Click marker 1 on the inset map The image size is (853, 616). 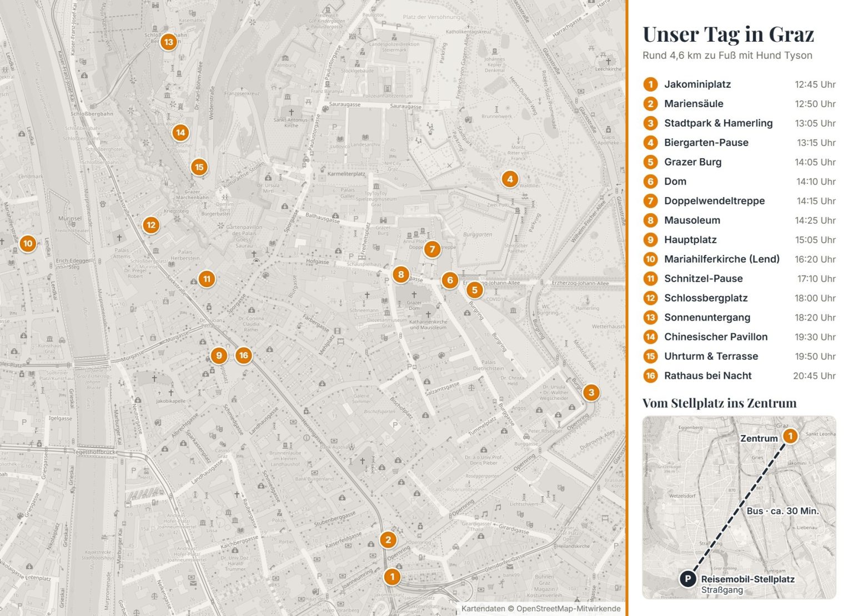click(790, 436)
